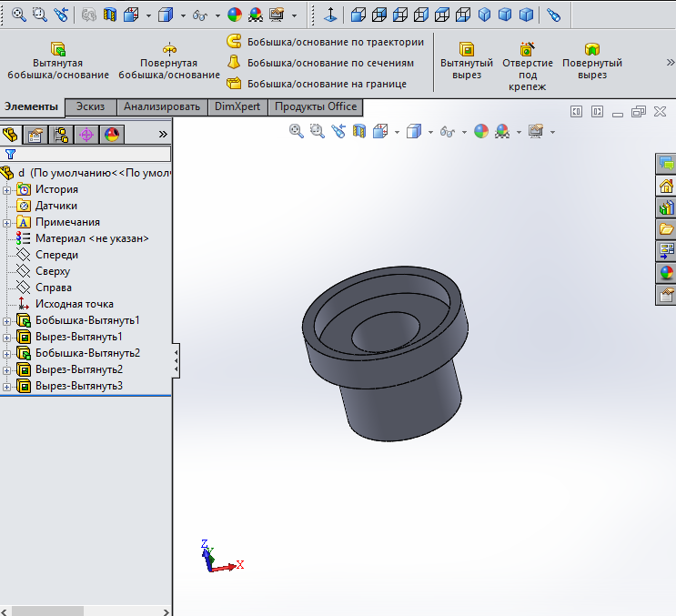This screenshot has width=676, height=616.
Task: Open the ConfigurationManager tab icon
Action: (61, 135)
